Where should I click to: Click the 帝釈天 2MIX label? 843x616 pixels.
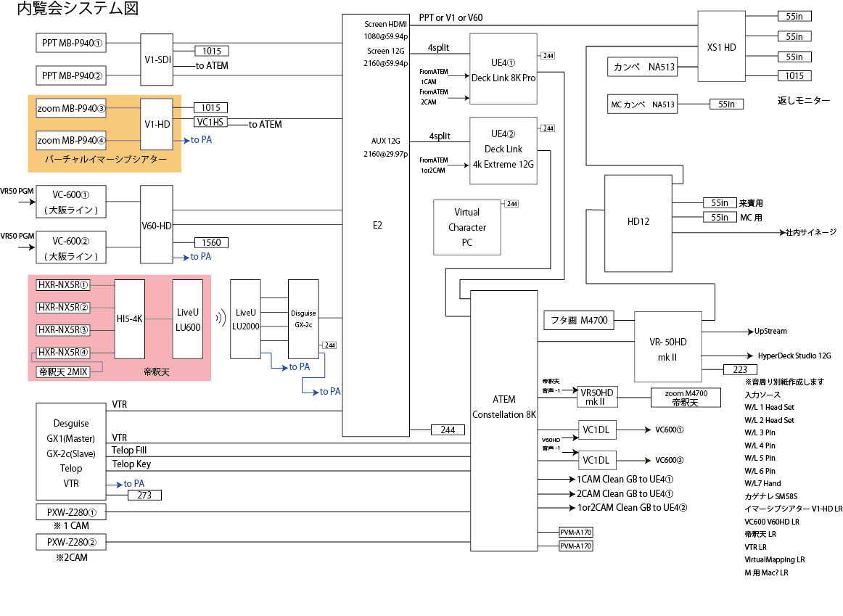[64, 371]
